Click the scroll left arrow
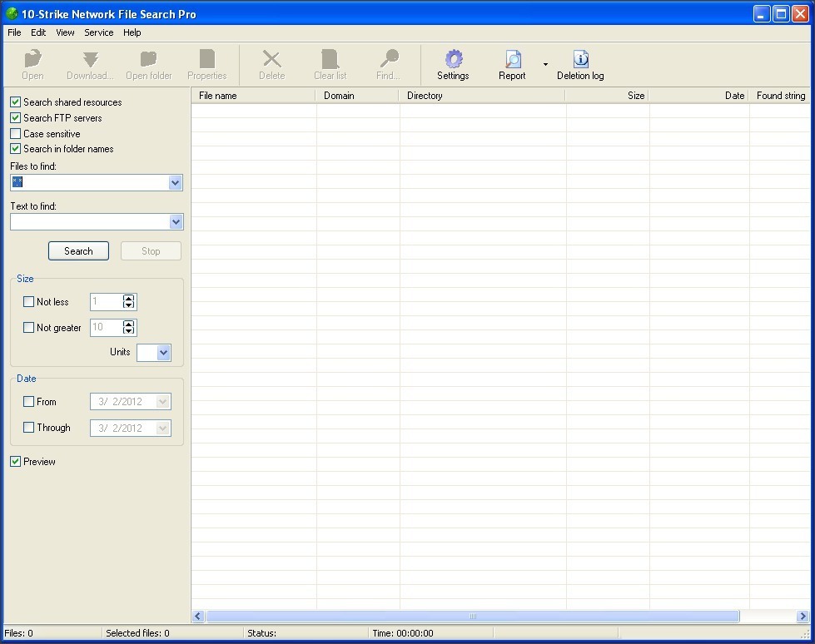The image size is (815, 644). 197,617
